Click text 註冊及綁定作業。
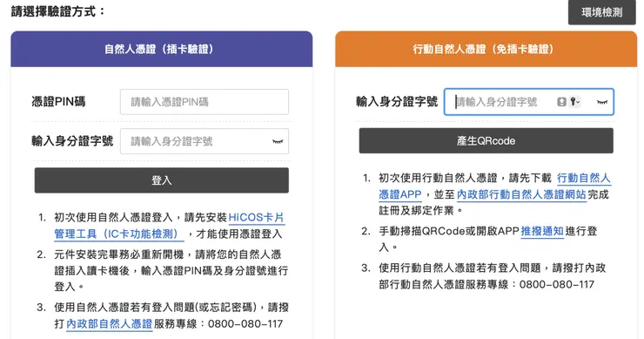Viewport: 644px width, 339px height. click(421, 211)
